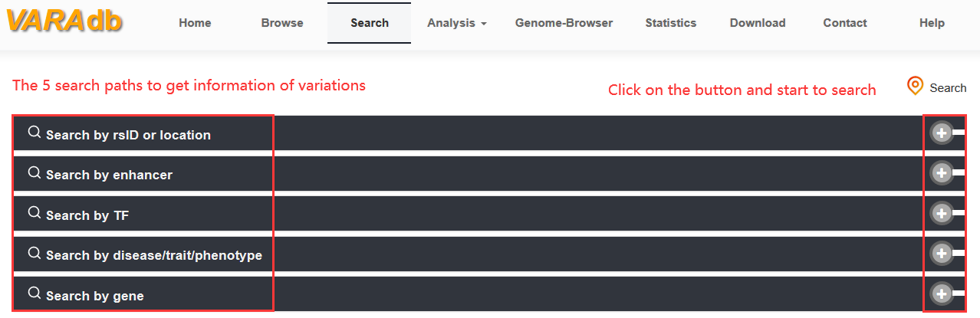Open the Analysis dropdown menu
980x318 pixels.
click(457, 23)
